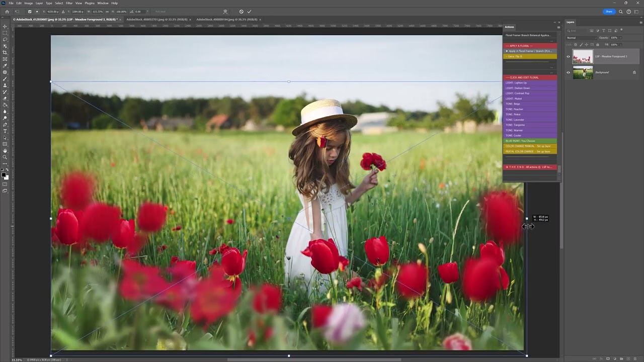Expand the layer Opacity dropdown arrow
This screenshot has height=362, width=644.
(620, 38)
